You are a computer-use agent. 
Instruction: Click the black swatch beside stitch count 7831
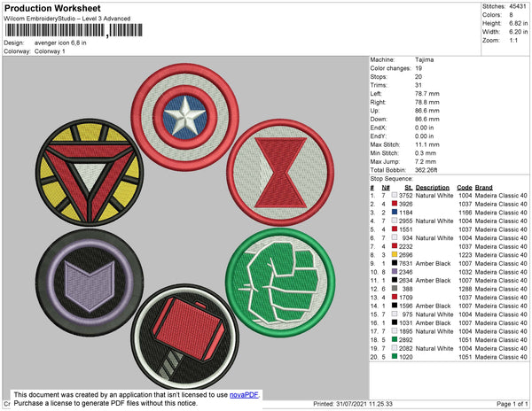(x=395, y=263)
